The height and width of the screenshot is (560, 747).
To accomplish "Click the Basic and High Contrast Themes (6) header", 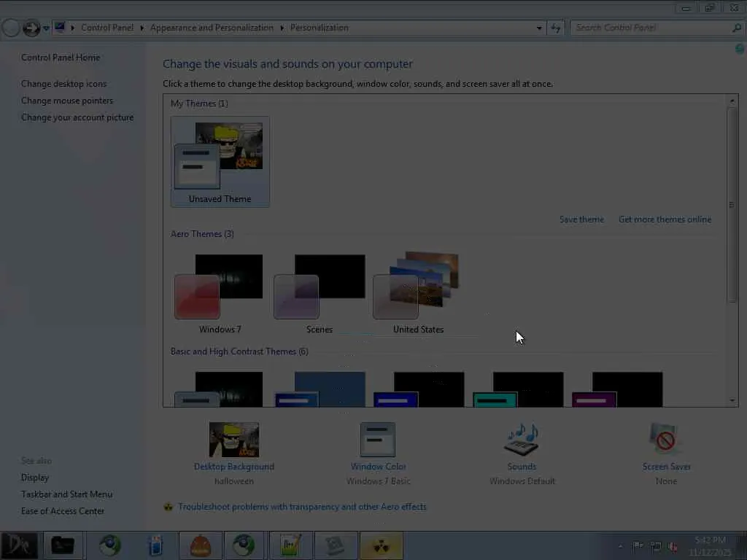I will 239,351.
